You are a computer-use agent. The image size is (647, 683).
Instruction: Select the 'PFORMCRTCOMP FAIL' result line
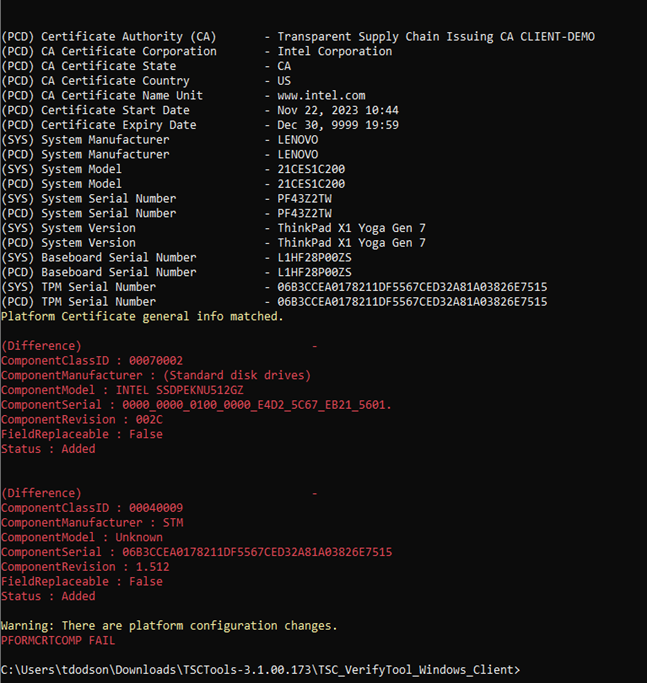[58, 641]
